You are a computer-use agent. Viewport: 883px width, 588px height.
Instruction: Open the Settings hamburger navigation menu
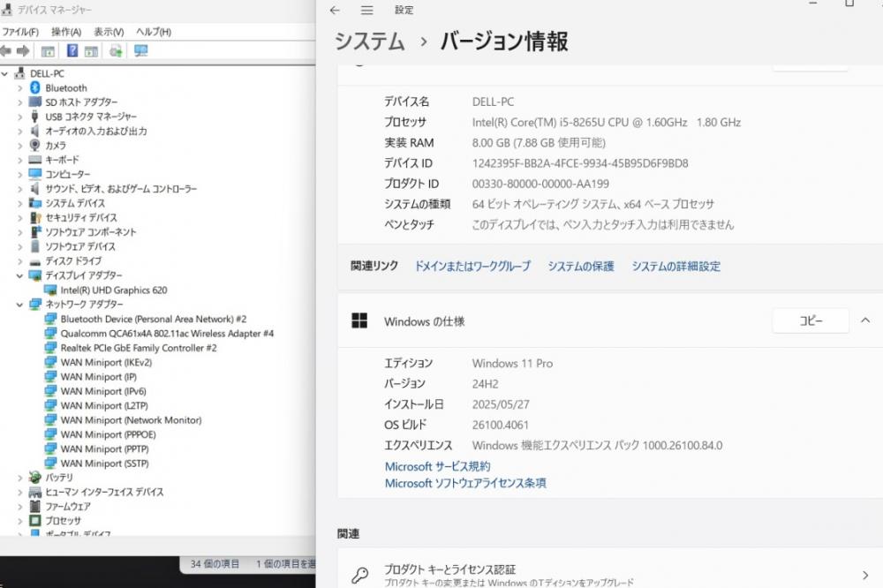click(367, 10)
